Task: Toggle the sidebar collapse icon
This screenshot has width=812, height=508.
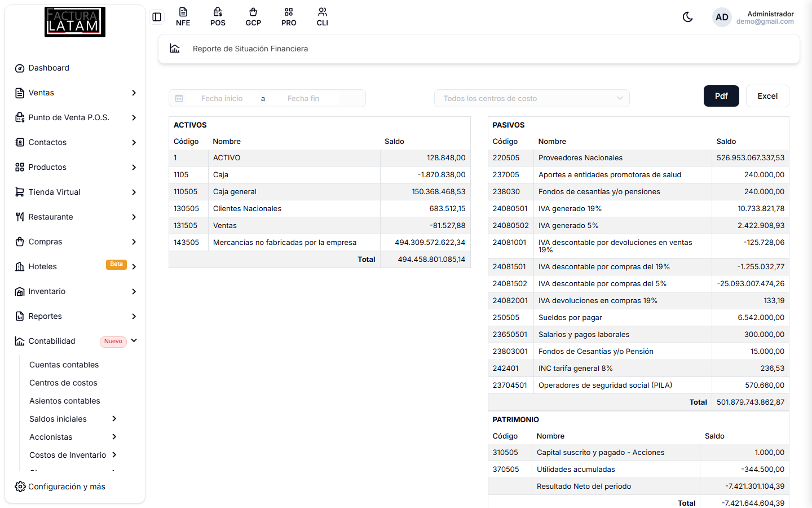Action: click(x=157, y=17)
